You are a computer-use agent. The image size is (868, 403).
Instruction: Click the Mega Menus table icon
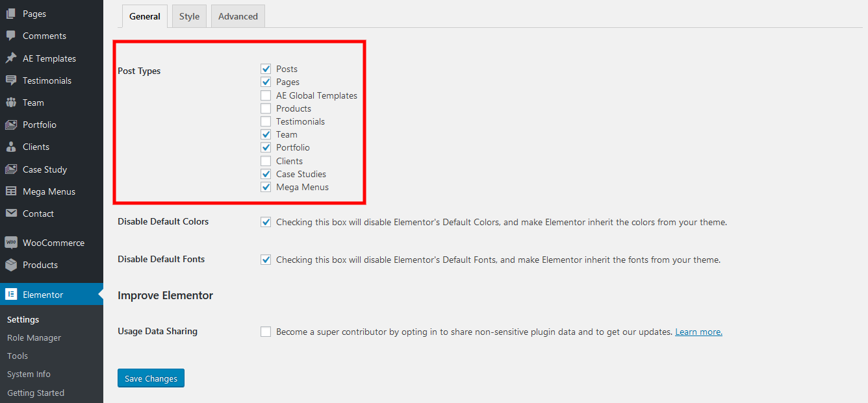[x=11, y=191]
